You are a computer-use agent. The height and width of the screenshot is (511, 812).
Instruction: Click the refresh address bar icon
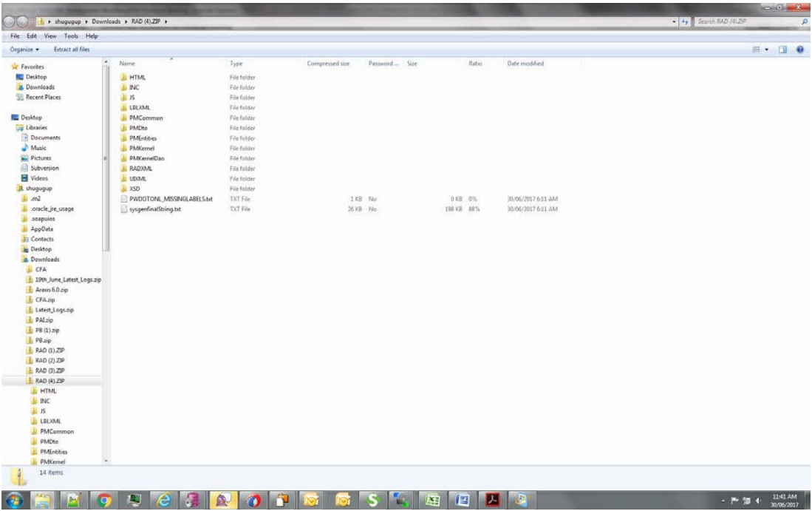(685, 21)
